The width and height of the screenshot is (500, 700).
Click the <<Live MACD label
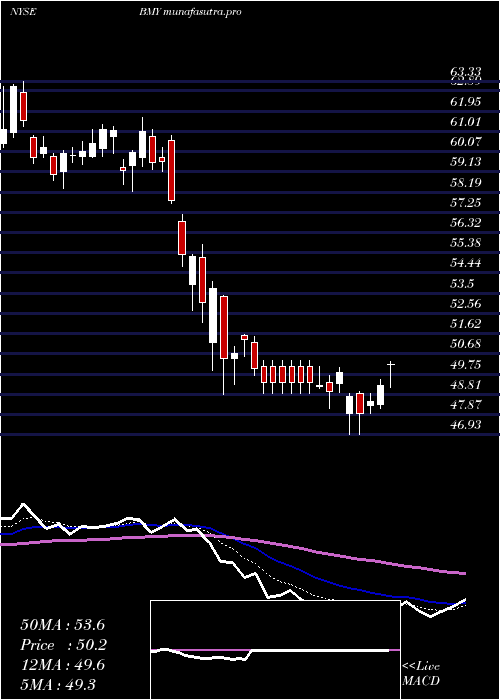pos(421,673)
